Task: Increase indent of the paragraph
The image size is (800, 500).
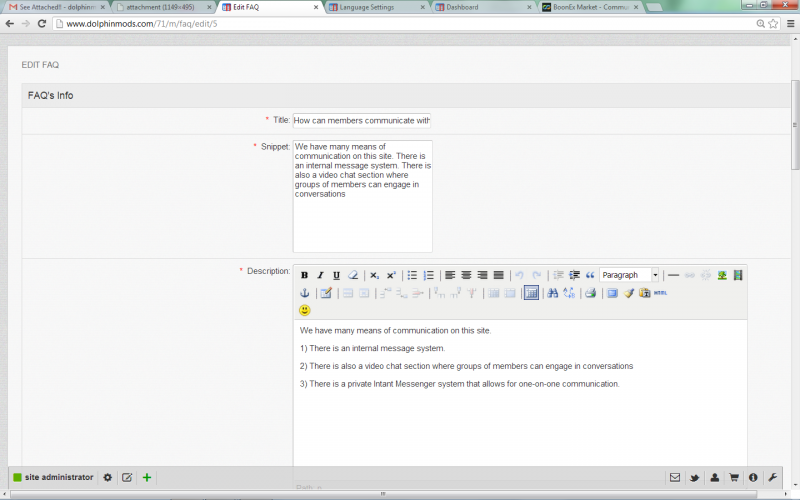Action: click(574, 275)
